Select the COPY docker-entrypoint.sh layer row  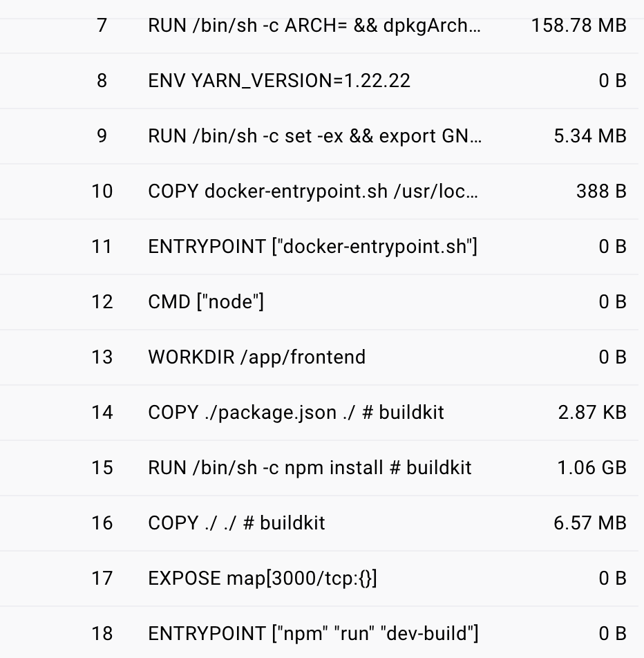point(313,191)
